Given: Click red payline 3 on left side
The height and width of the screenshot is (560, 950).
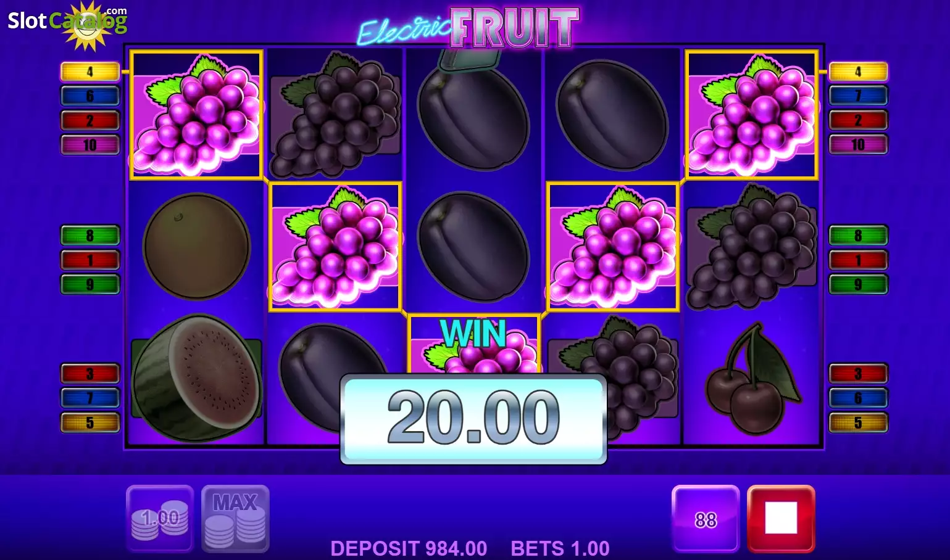Looking at the screenshot, I should coord(90,374).
